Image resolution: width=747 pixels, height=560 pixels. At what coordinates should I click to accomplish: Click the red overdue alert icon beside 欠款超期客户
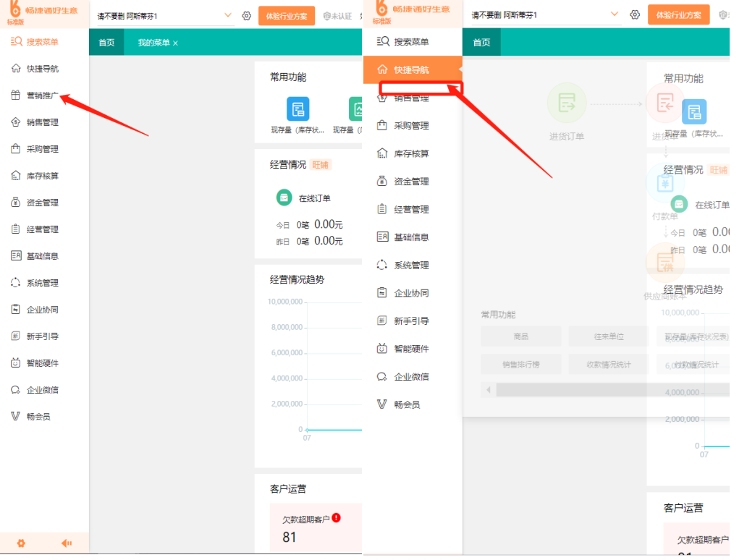click(x=337, y=518)
